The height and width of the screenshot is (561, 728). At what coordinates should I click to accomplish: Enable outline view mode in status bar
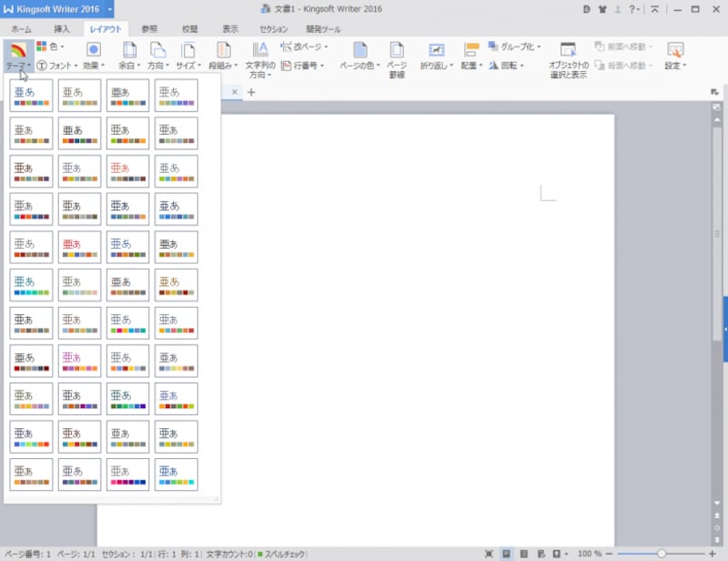click(x=526, y=552)
